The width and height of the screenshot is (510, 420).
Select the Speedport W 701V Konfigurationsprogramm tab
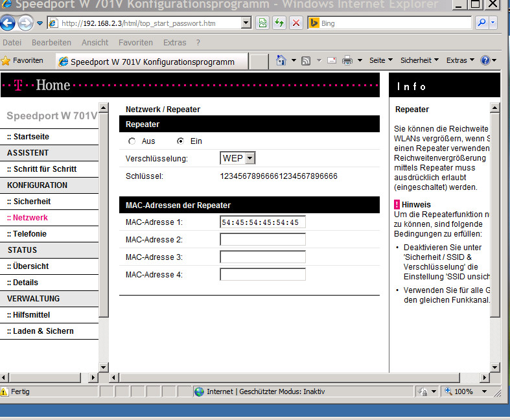tap(152, 62)
